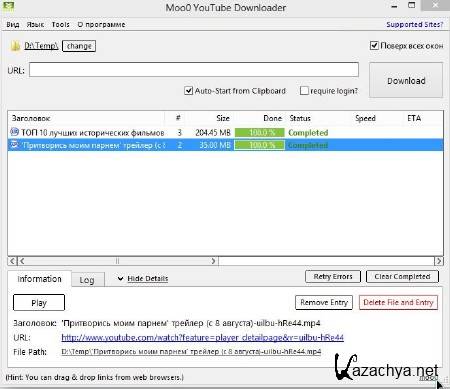Click the inner scroll thumb under title column

117,261
